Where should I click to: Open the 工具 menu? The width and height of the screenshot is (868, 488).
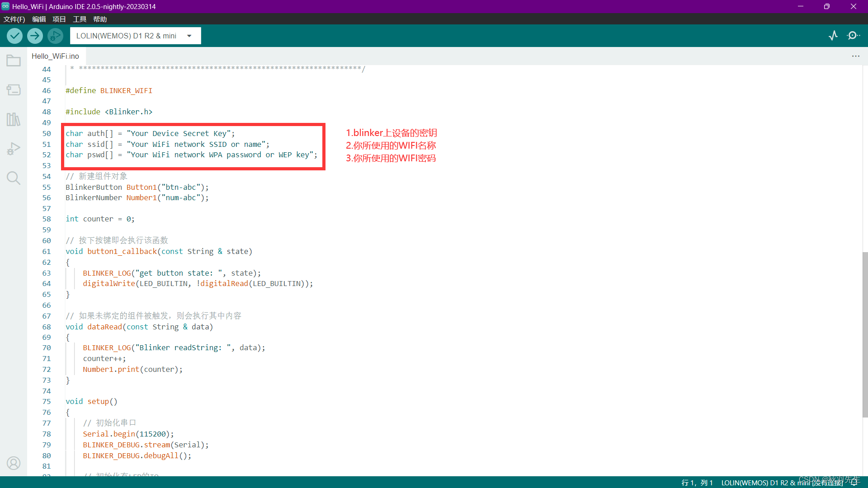tap(80, 19)
